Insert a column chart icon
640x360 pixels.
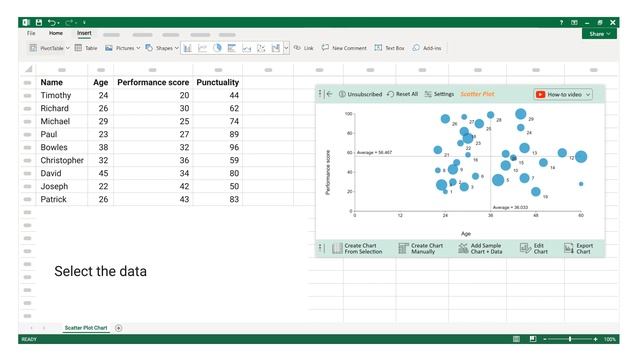187,48
